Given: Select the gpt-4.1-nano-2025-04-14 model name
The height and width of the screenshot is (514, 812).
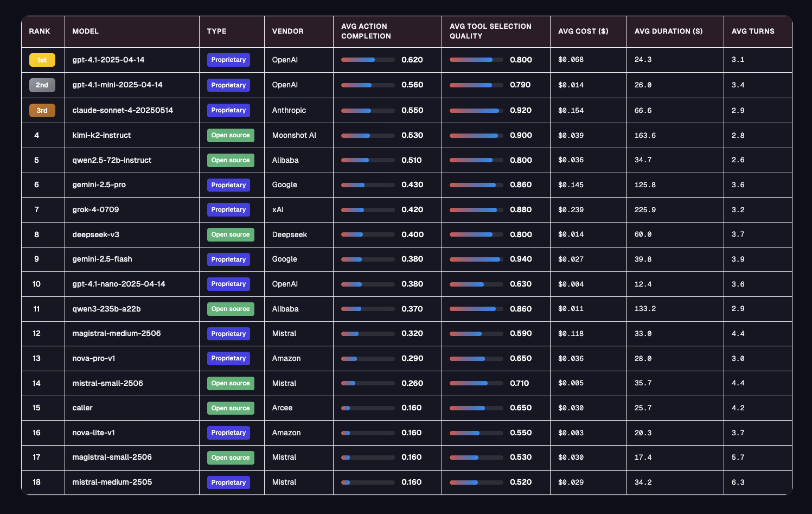Looking at the screenshot, I should pos(119,284).
